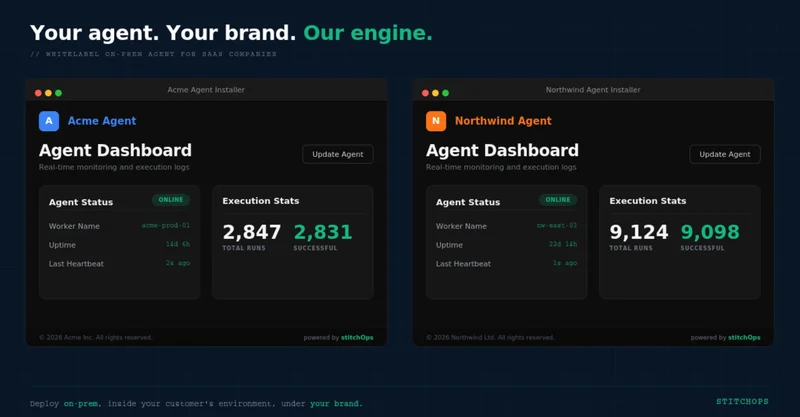Click the 'Acme Agent Installer' window title
Screen dimensions: 800x417
click(206, 90)
